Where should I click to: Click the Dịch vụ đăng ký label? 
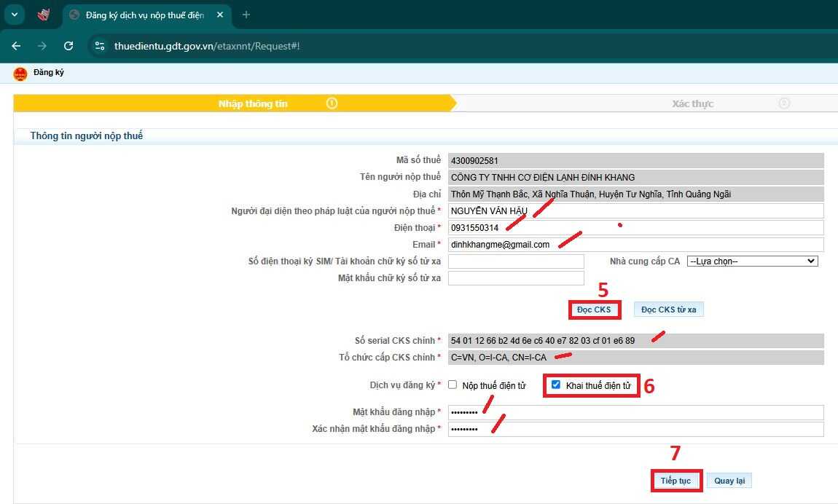(x=405, y=385)
